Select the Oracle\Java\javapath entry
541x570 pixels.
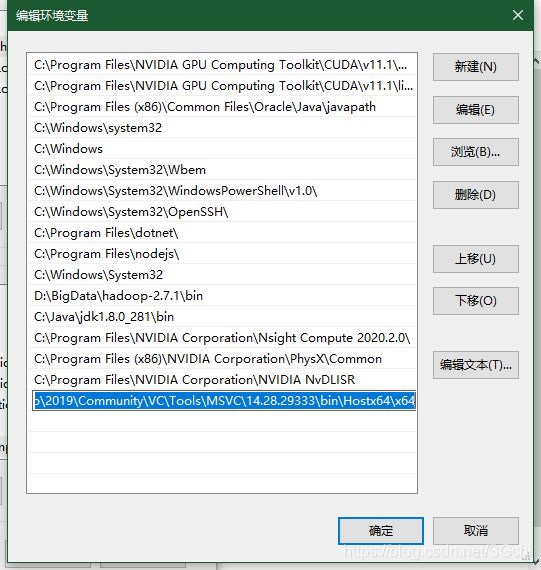point(223,107)
